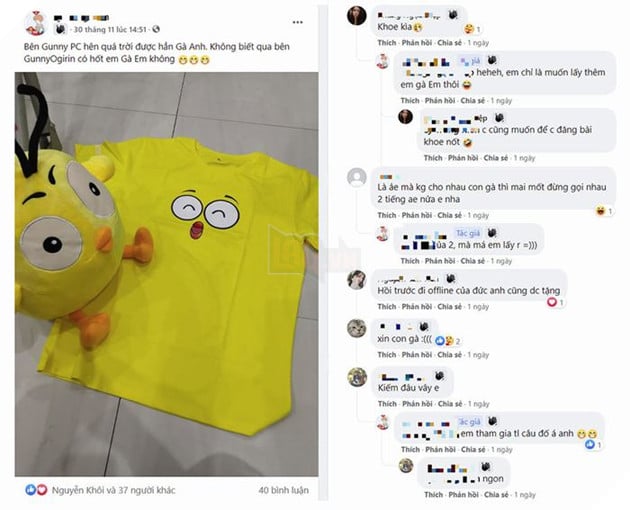Open the post's three-dot options menu
Image resolution: width=630 pixels, height=510 pixels.
pyautogui.click(x=299, y=23)
